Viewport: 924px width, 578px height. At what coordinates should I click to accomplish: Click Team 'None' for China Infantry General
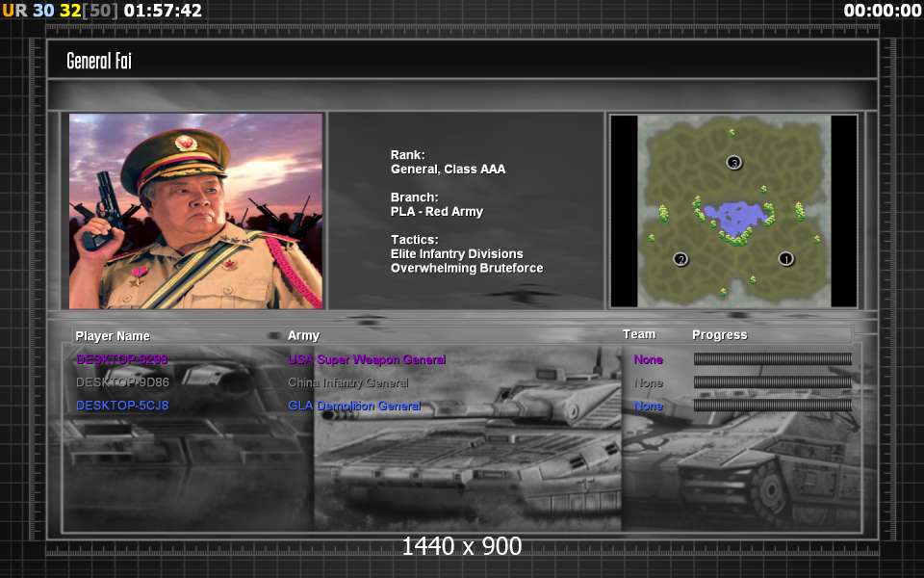tap(648, 382)
